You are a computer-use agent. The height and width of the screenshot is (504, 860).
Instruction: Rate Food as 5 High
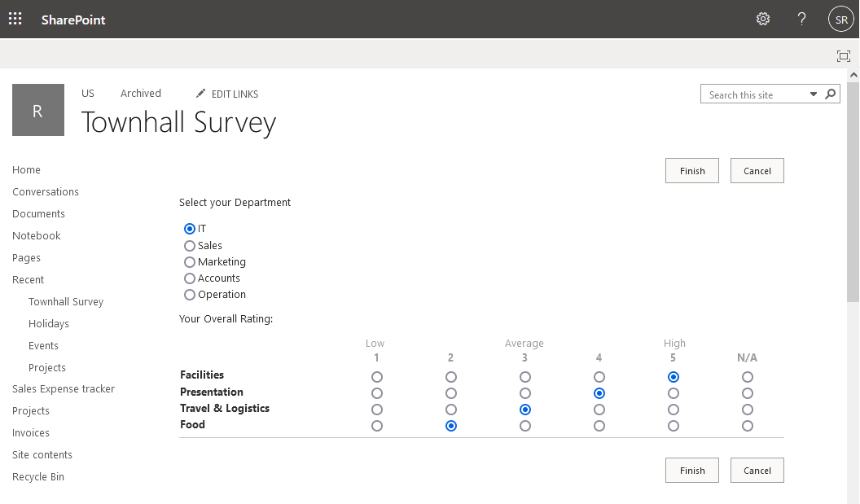[x=673, y=425]
